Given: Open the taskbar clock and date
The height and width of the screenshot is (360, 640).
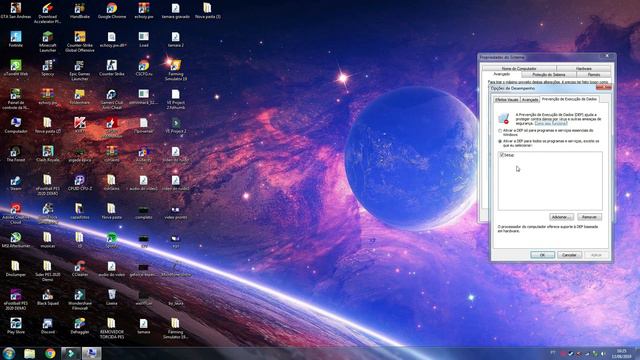Looking at the screenshot, I should click(622, 354).
